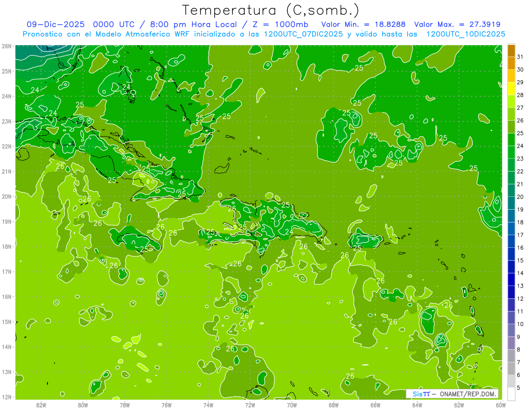Select the "19N" latitude axis label
This screenshot has width=532, height=411.
coord(6,221)
